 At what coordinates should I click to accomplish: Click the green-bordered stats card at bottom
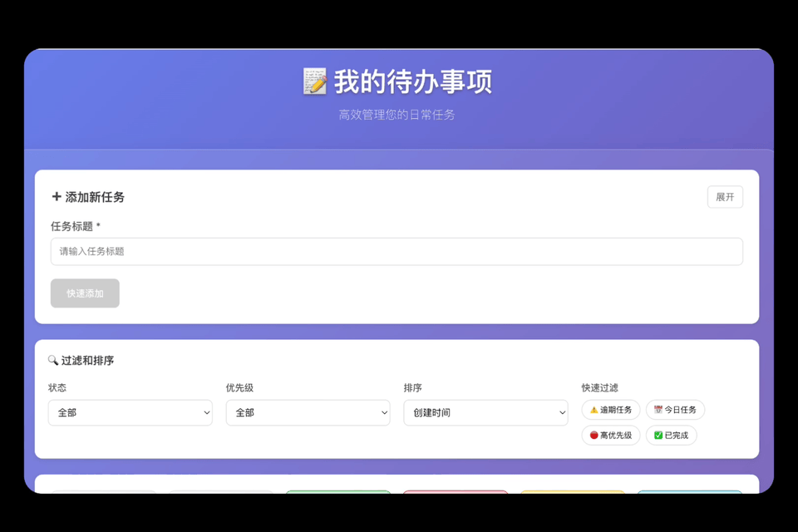click(337, 491)
